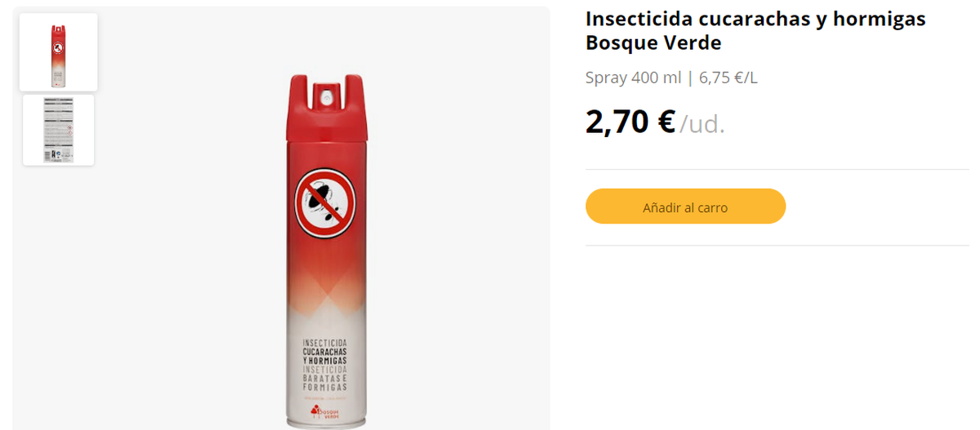
Task: Click the no-insects prohibition symbol on can
Action: click(327, 203)
